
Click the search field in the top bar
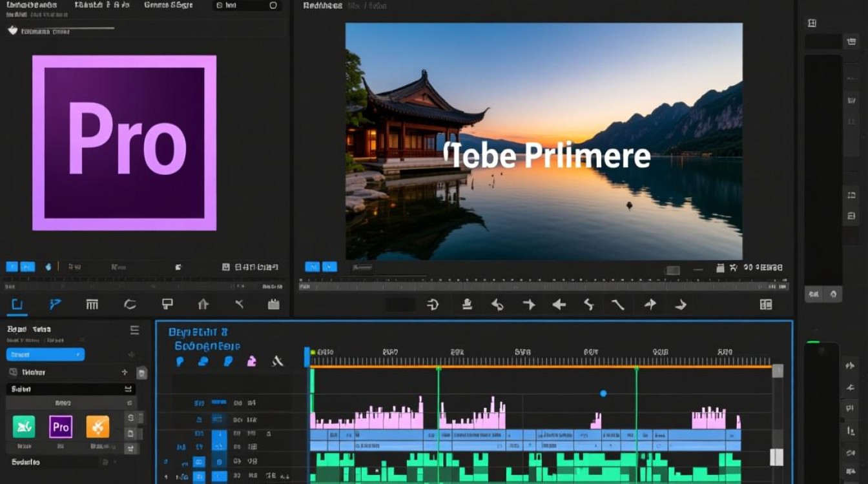[246, 5]
